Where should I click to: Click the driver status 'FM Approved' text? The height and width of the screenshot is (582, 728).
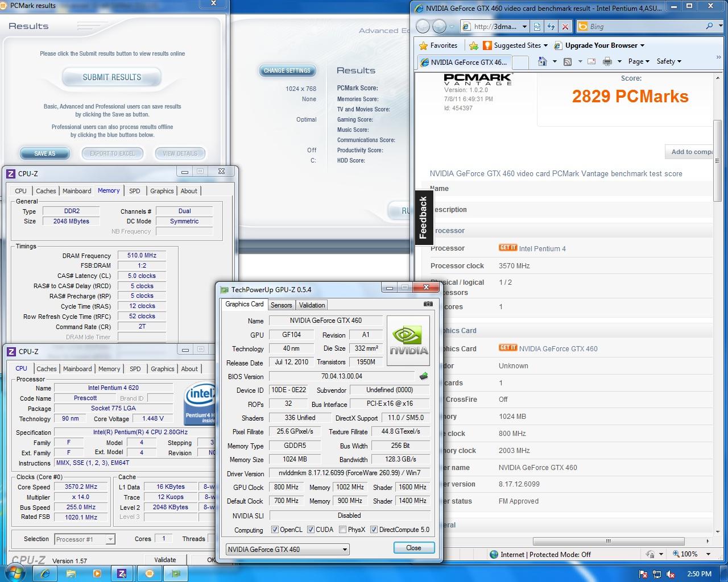point(518,501)
